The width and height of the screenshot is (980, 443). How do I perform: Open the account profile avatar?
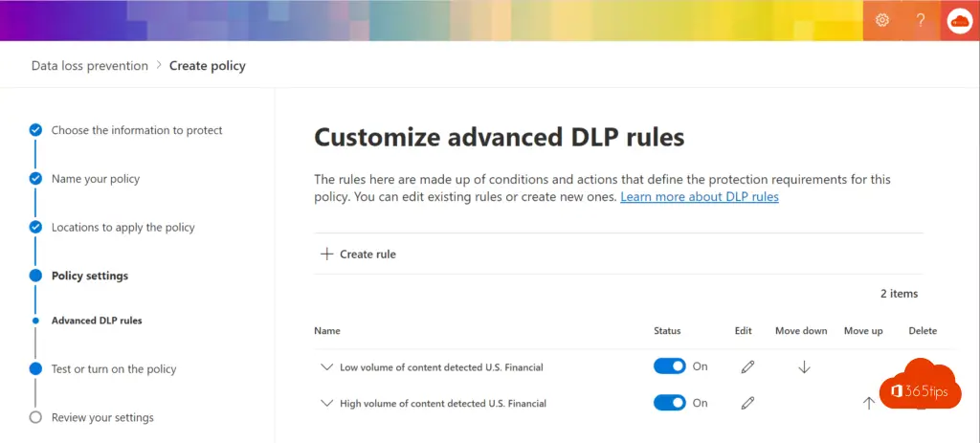pyautogui.click(x=959, y=20)
